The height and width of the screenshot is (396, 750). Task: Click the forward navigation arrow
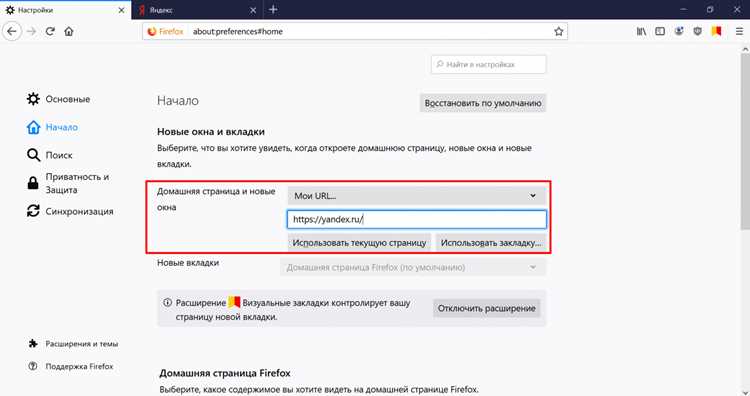(32, 32)
